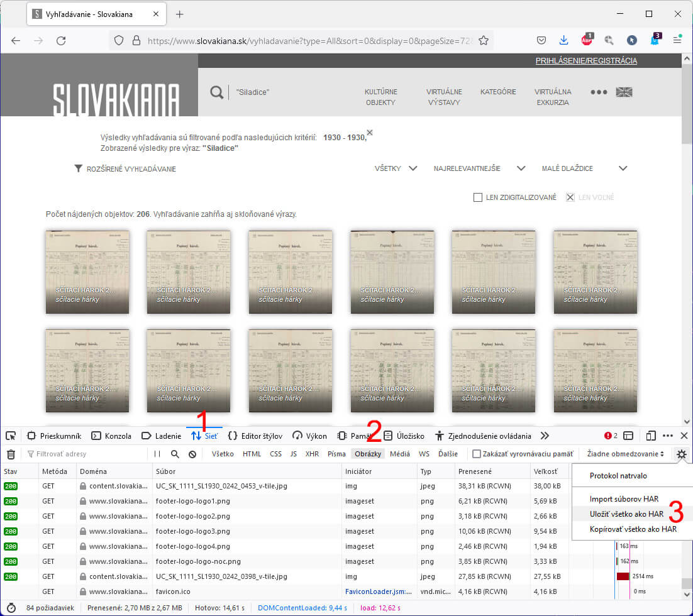Image resolution: width=693 pixels, height=616 pixels.
Task: Open the NAJRELEVANTNEJŠIE sort dropdown
Action: (x=479, y=168)
